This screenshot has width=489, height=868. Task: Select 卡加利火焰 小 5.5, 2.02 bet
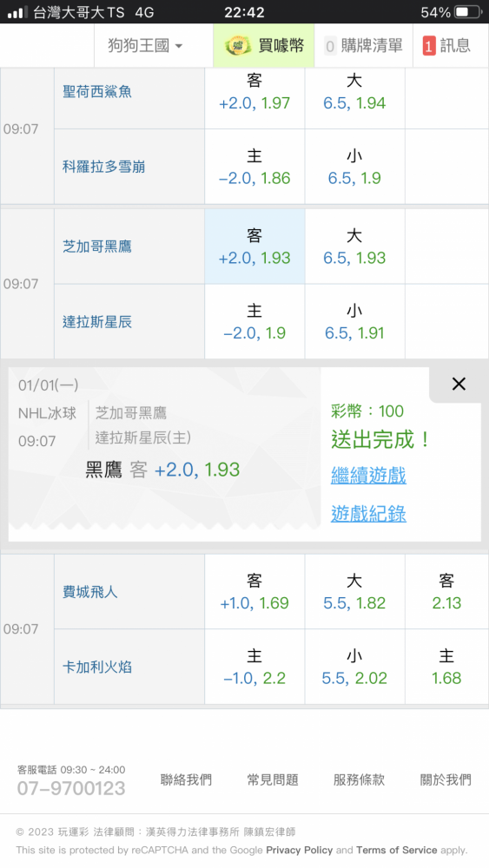[x=354, y=667]
